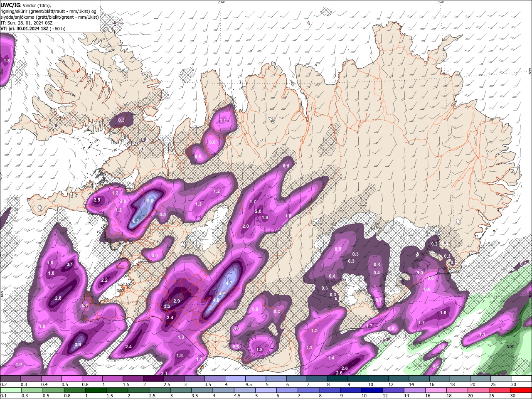Screen dimensions: 532x399
Task: Click the '2.1' value at the bottom edge
Action: (x=164, y=374)
